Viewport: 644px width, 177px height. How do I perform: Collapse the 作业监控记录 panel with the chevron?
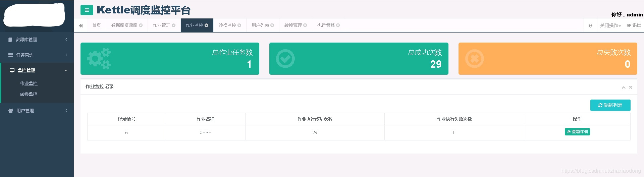tap(624, 87)
